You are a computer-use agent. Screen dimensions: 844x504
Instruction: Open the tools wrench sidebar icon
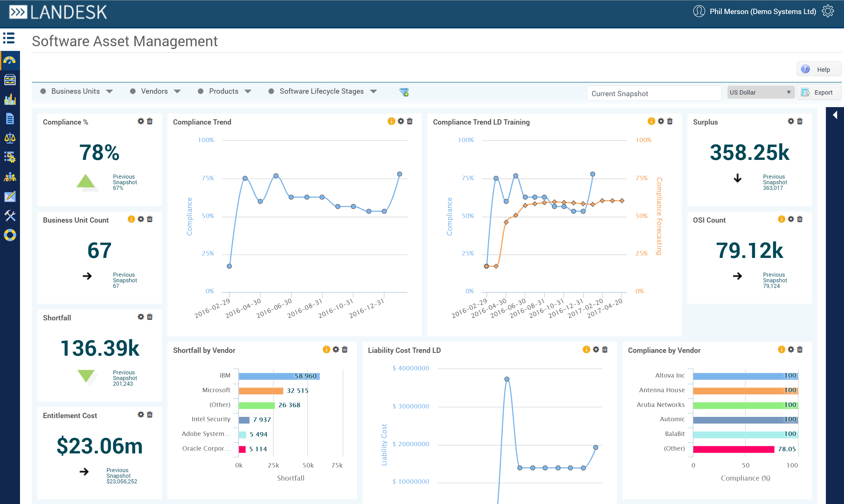tap(9, 216)
